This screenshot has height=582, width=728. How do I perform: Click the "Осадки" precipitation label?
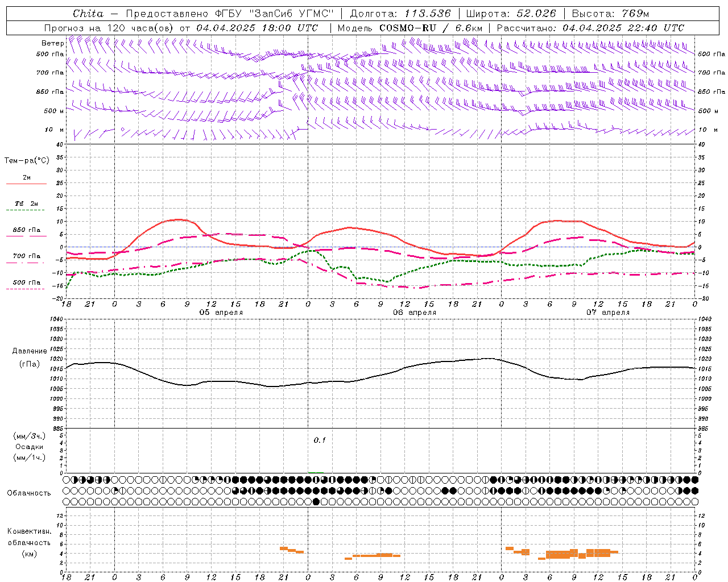point(30,447)
